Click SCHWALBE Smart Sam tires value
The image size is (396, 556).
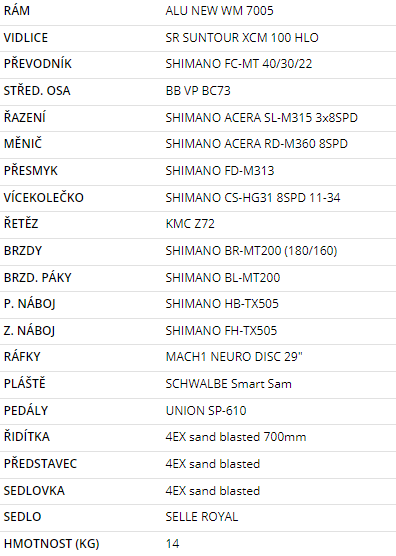228,384
